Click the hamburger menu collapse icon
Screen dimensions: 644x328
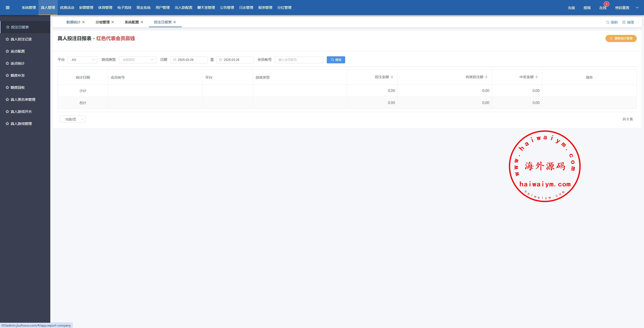point(8,8)
